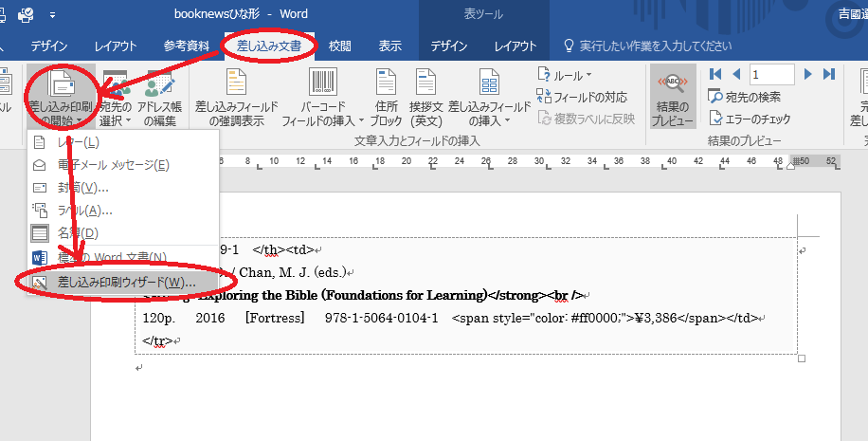868x441 pixels.
Task: Click the record number input field
Action: pos(771,74)
